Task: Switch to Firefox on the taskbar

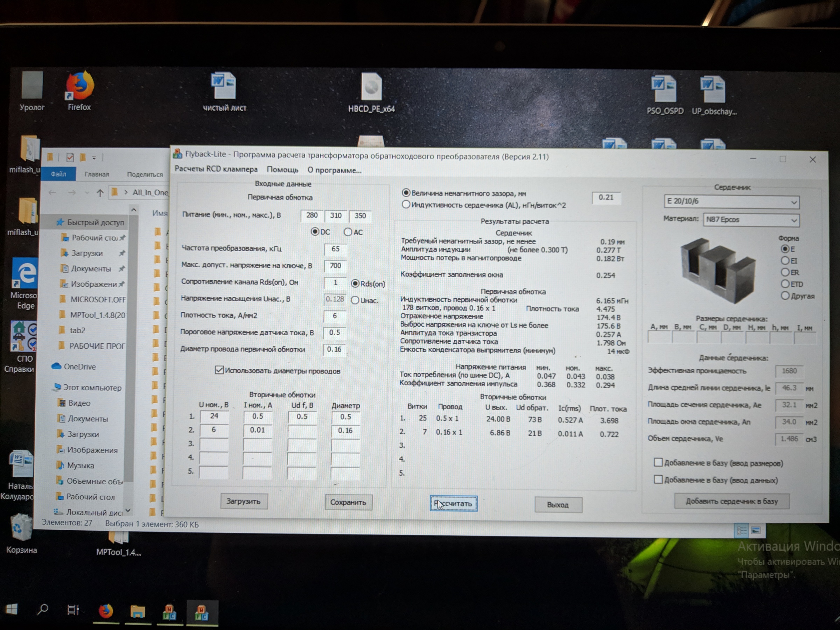Action: tap(106, 611)
